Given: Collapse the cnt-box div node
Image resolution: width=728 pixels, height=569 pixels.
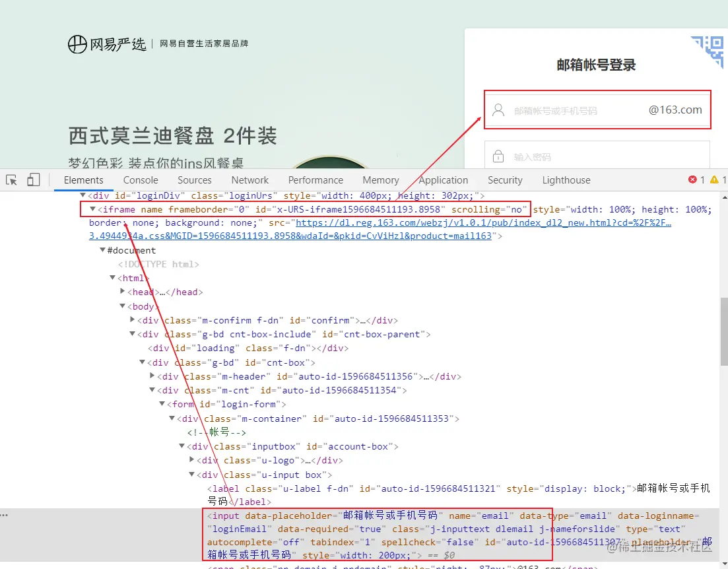Looking at the screenshot, I should (x=143, y=362).
